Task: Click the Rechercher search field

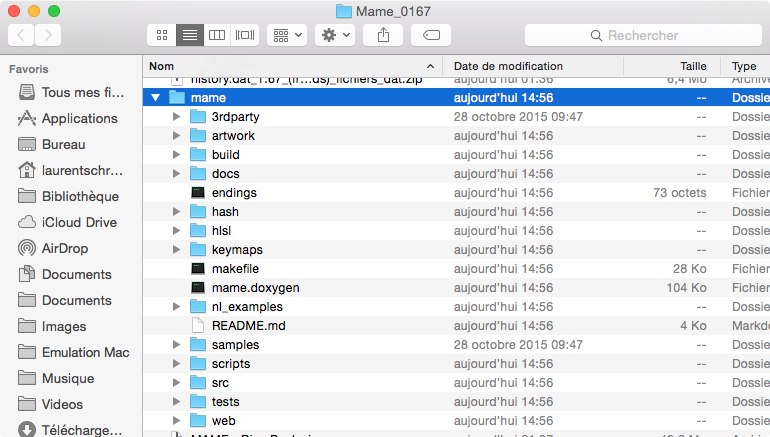Action: (643, 35)
